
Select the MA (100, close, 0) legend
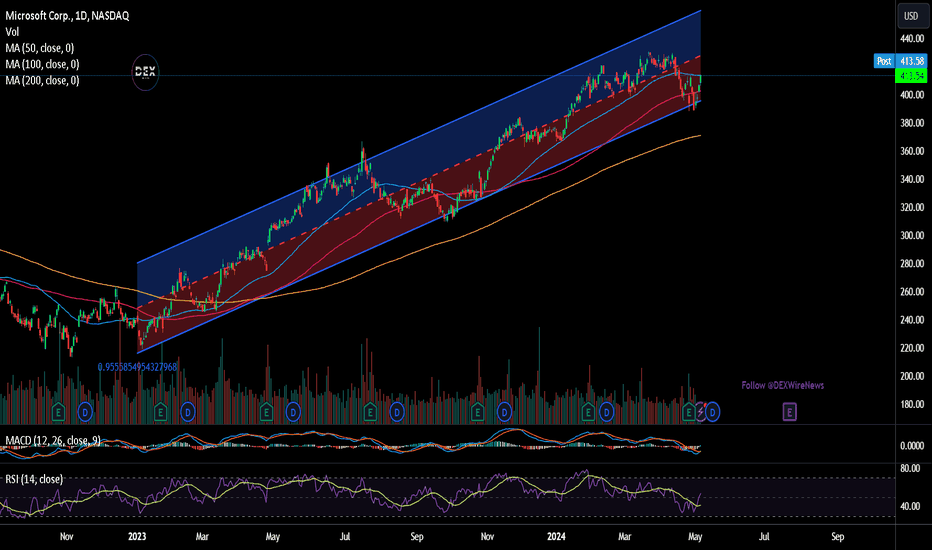[42, 64]
